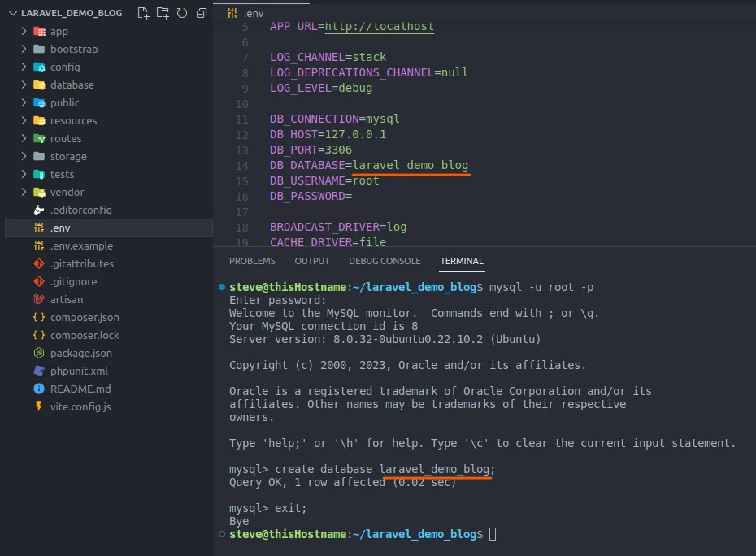Click the New Folder icon in explorer header
The width and height of the screenshot is (756, 556).
(163, 13)
